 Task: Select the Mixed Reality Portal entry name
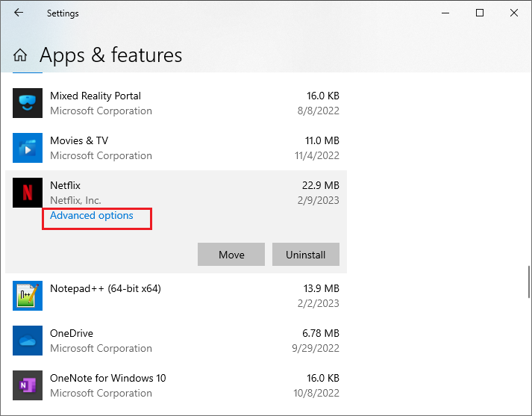click(96, 96)
